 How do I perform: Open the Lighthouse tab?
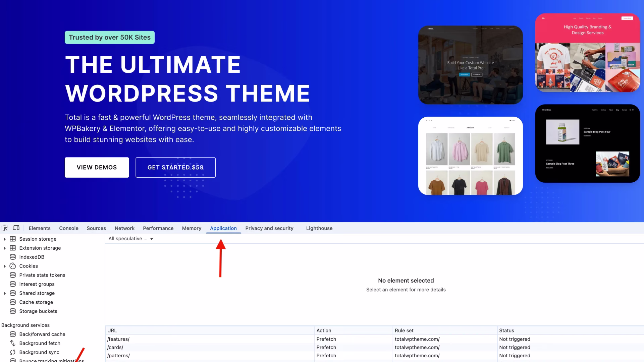(x=319, y=228)
